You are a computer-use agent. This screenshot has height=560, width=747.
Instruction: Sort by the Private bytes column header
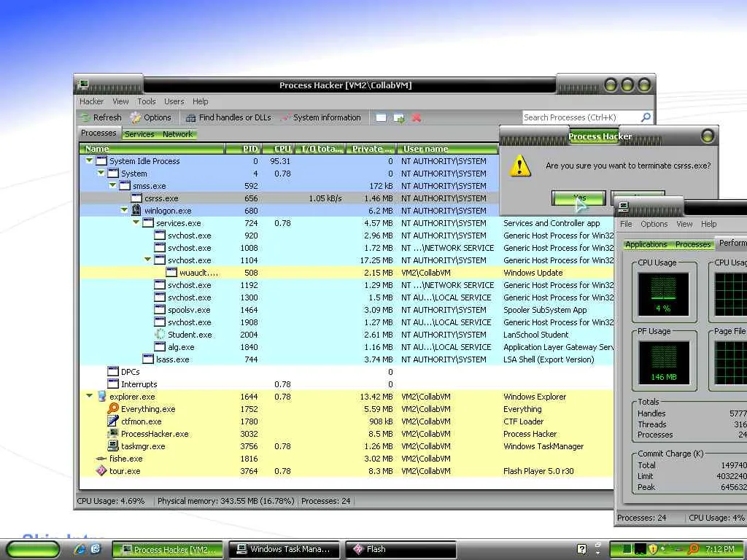(371, 149)
